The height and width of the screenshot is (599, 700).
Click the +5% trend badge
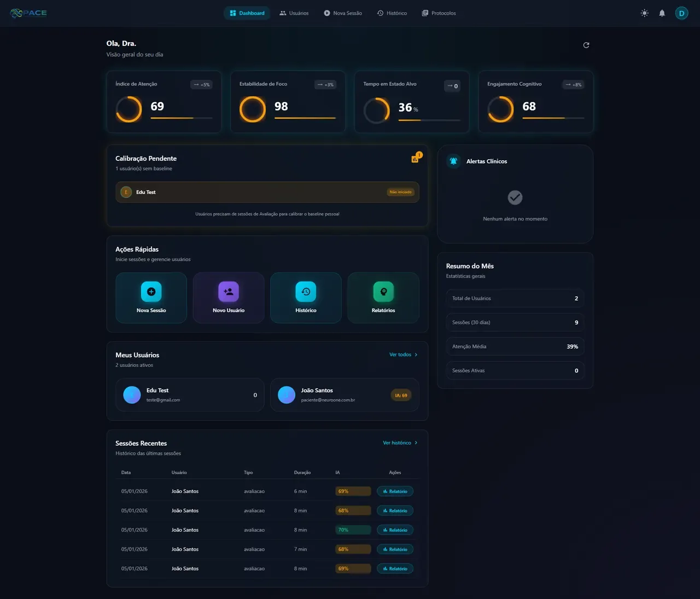[x=201, y=85]
